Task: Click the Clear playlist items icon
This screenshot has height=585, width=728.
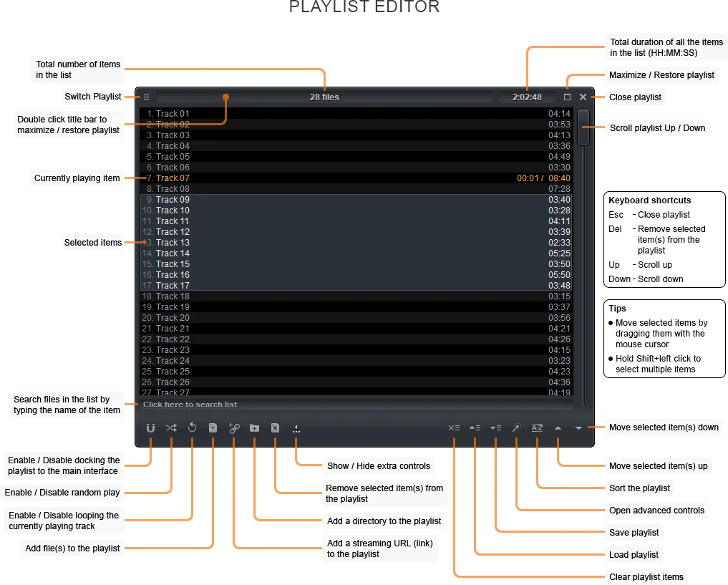Action: pos(454,428)
